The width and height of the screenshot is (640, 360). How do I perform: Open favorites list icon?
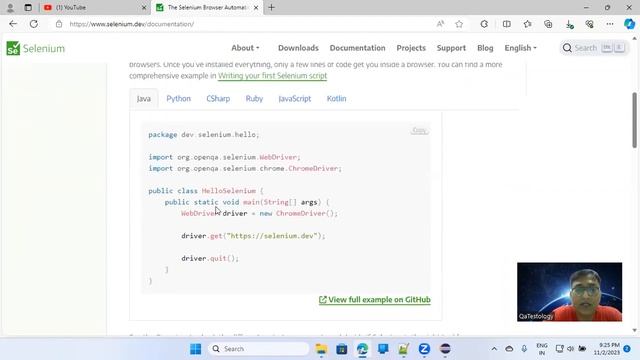tap(527, 24)
